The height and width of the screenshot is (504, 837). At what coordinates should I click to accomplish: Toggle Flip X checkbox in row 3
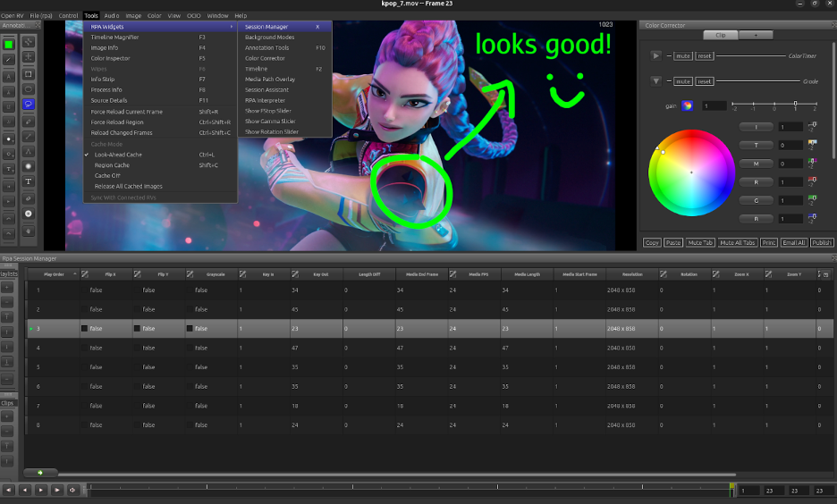coord(85,329)
